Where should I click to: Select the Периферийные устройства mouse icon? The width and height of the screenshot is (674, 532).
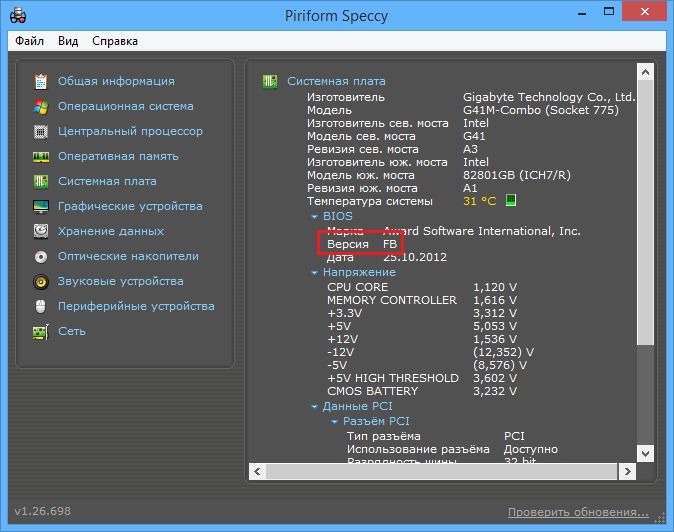[41, 306]
